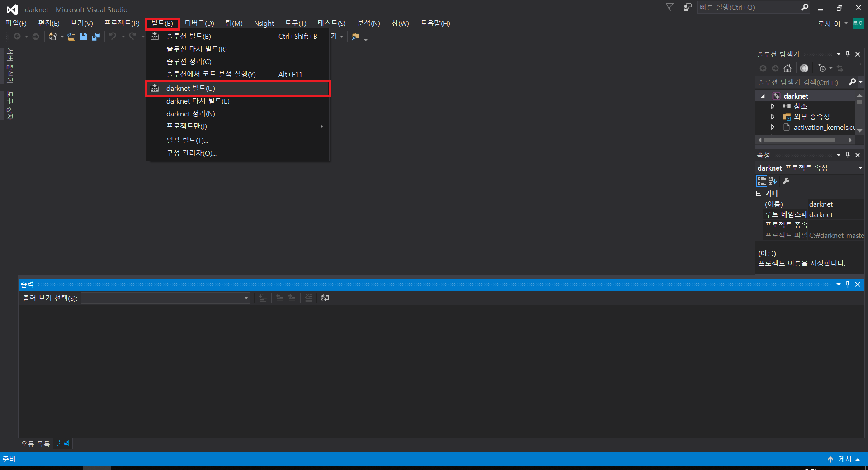This screenshot has width=868, height=470.
Task: Click the Save toolbar icon
Action: (x=84, y=37)
